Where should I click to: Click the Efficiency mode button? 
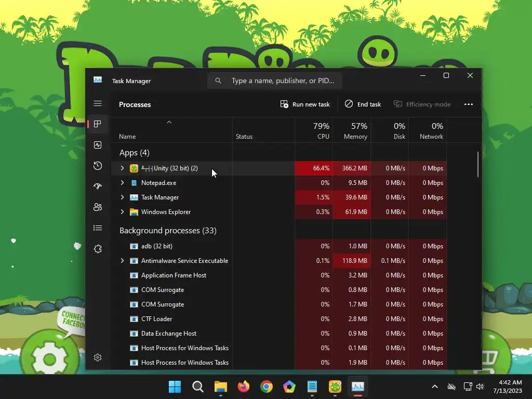click(422, 104)
